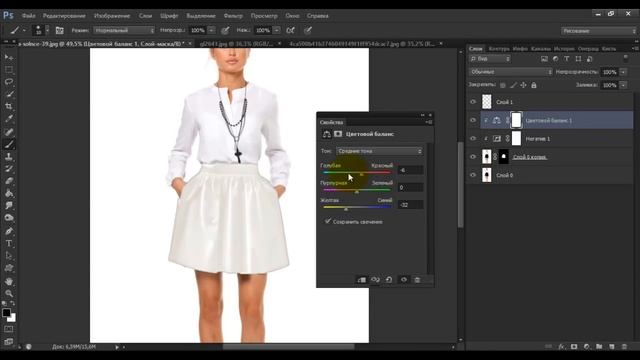This screenshot has width=640, height=360.
Task: Toggle layer filtering switch in Layers panel
Action: tap(626, 59)
